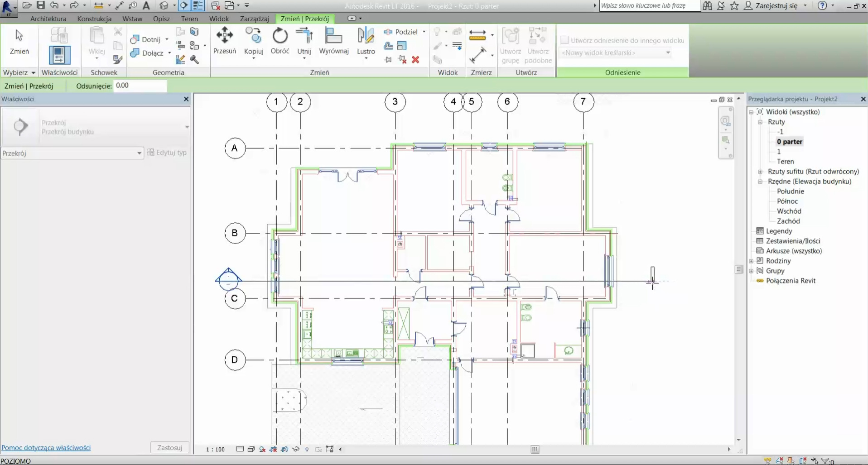868x465 pixels.
Task: Click the red delete X icon
Action: (x=415, y=60)
